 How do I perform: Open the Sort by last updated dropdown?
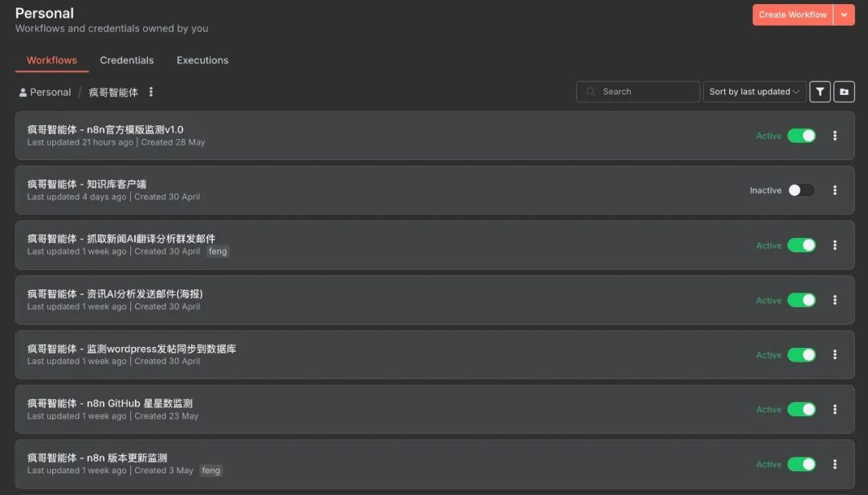coord(754,92)
